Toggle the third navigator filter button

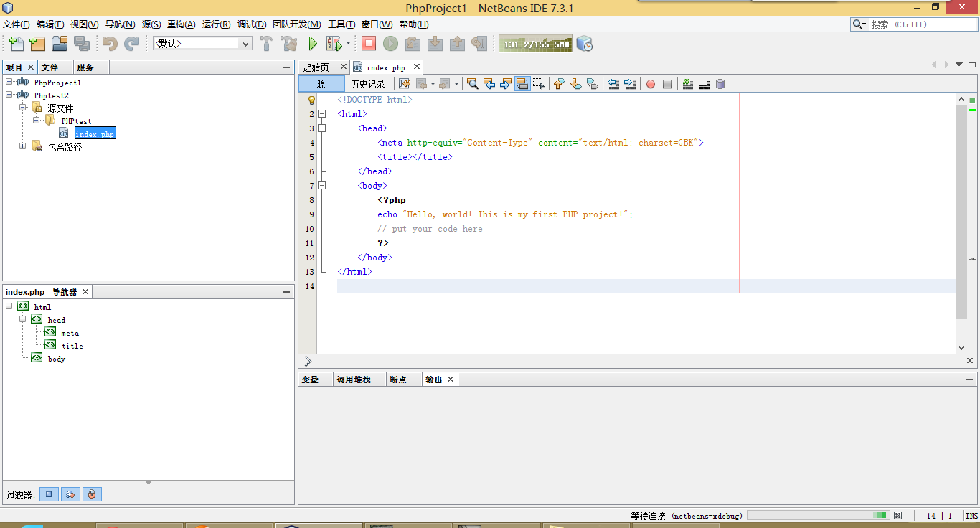[92, 494]
